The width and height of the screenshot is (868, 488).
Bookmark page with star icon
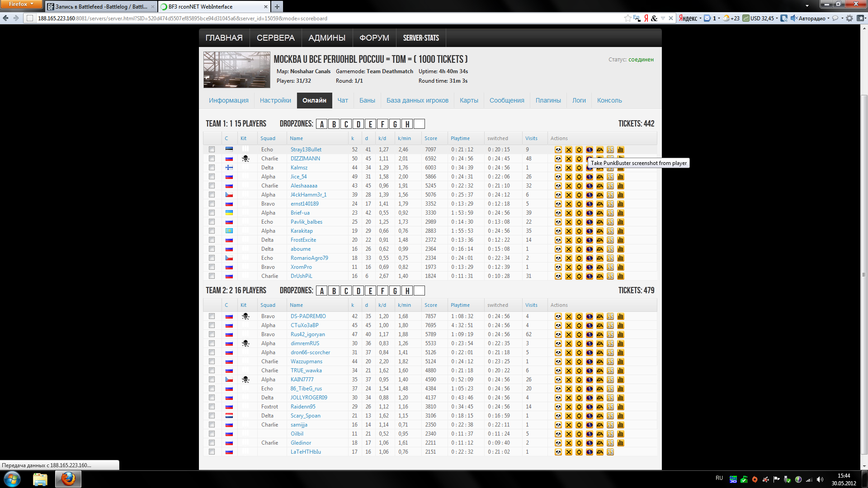pyautogui.click(x=627, y=19)
